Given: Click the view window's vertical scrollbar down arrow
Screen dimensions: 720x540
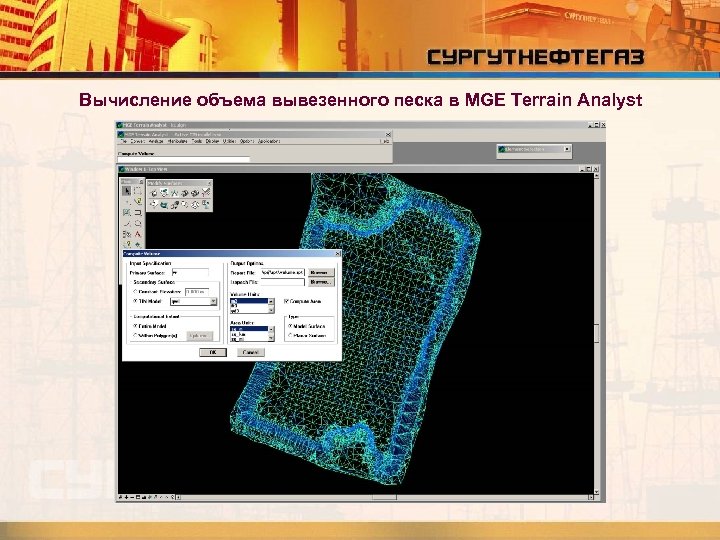Looking at the screenshot, I should 596,492.
